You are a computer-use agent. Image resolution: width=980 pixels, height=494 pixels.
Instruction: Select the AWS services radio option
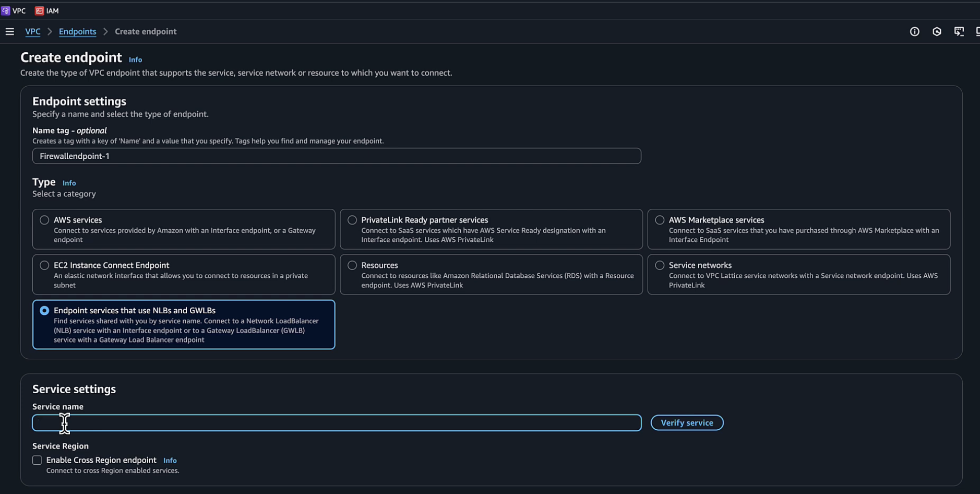(44, 220)
